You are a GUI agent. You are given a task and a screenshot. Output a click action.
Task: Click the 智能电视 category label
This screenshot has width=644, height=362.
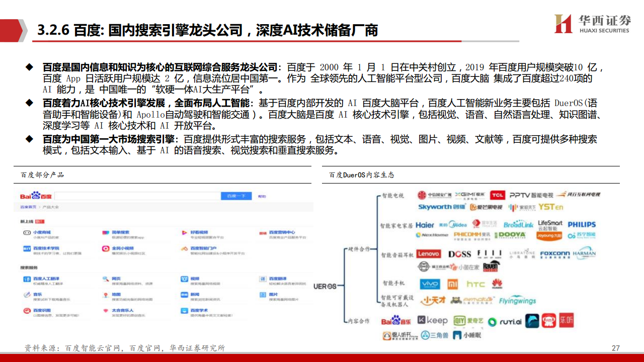[x=392, y=196]
